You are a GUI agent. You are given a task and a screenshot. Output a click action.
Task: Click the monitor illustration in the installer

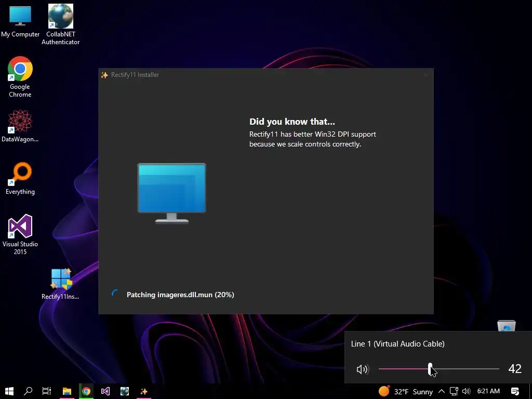(x=171, y=193)
